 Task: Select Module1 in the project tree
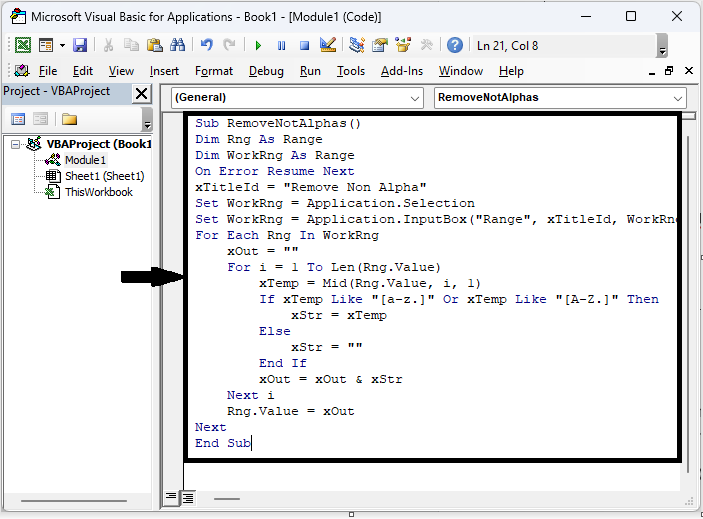click(x=85, y=160)
